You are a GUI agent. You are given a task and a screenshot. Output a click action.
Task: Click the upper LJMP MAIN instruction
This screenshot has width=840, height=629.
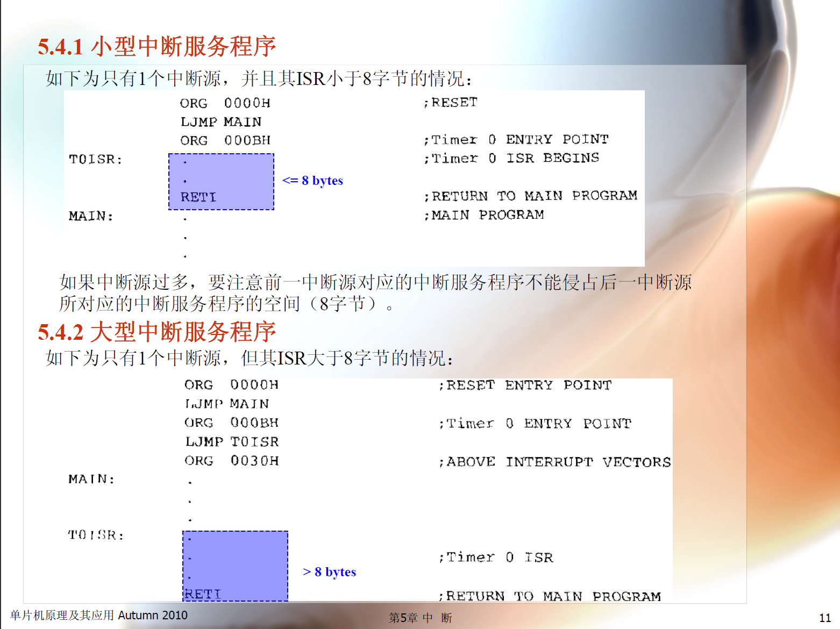click(x=221, y=122)
